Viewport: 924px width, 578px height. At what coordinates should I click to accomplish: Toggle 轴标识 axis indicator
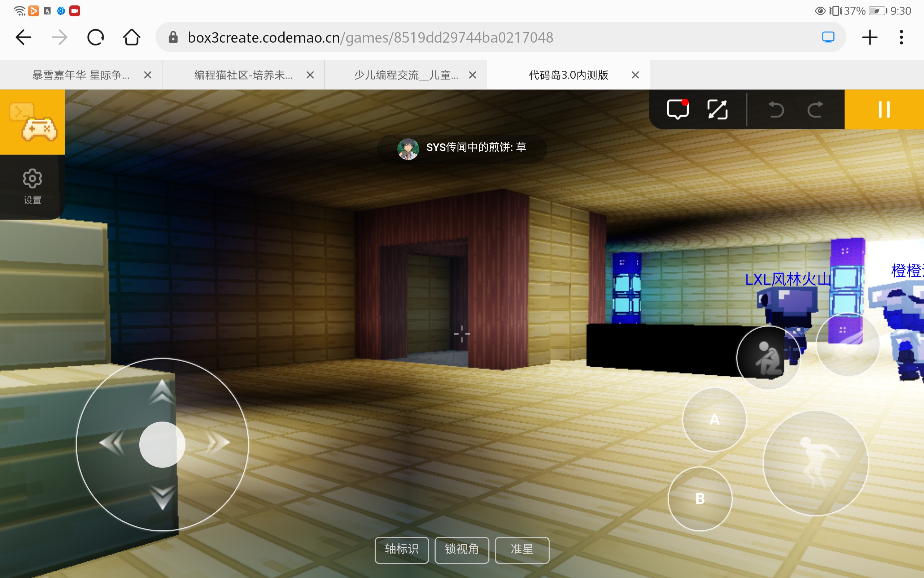(402, 550)
